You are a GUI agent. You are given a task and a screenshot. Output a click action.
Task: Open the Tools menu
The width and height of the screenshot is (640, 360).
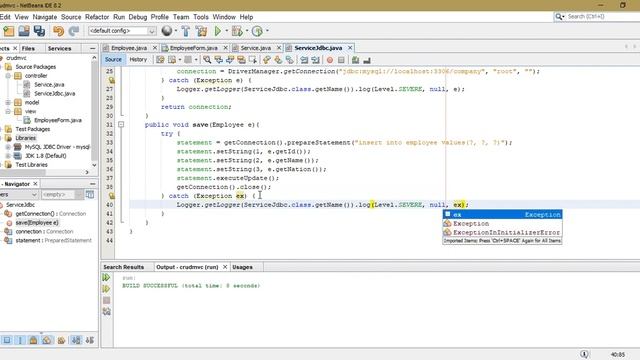coord(201,17)
